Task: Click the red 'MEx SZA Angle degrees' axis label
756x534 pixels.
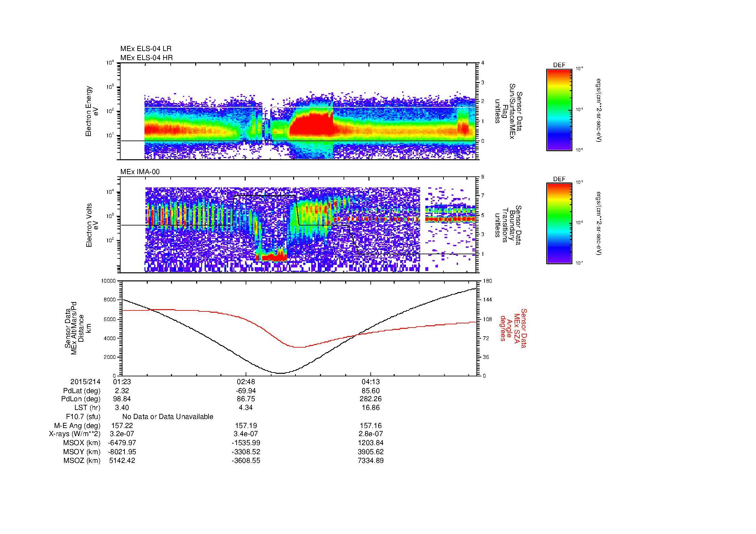Action: (513, 328)
